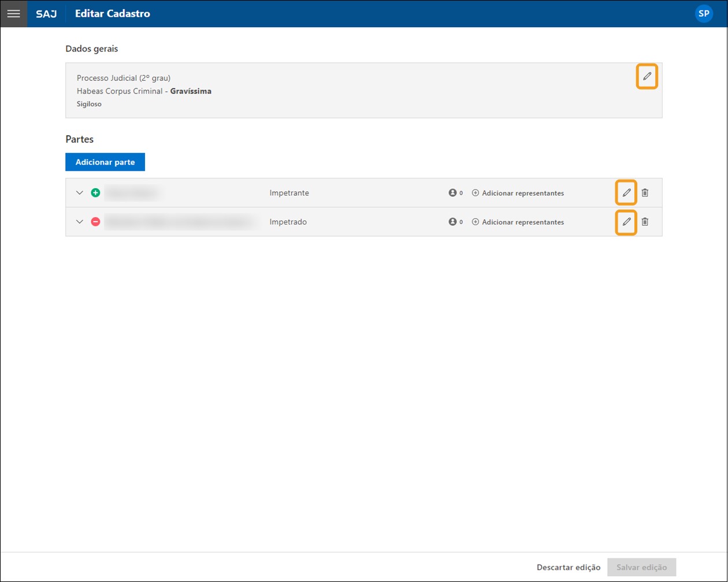Edit the Impetrado party with pencil icon
The width and height of the screenshot is (728, 582).
[626, 222]
